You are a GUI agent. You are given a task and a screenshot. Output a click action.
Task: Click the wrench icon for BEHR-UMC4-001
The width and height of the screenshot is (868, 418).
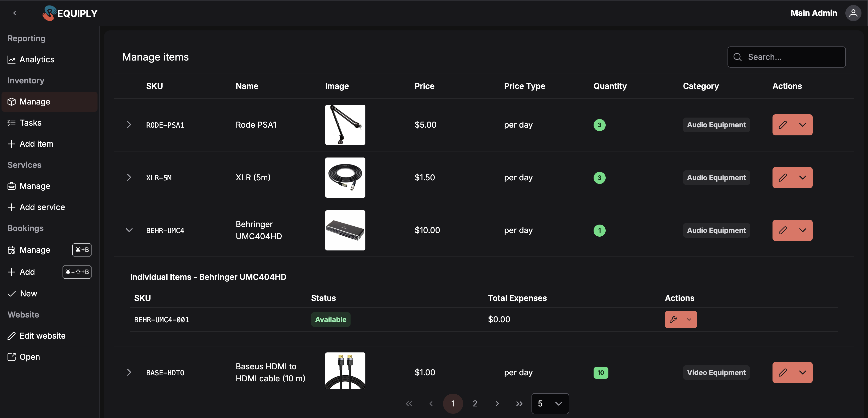coord(673,319)
